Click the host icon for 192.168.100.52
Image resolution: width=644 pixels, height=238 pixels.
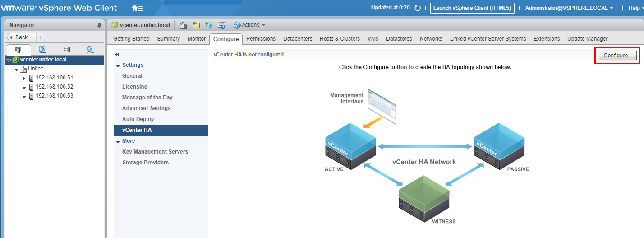(31, 87)
